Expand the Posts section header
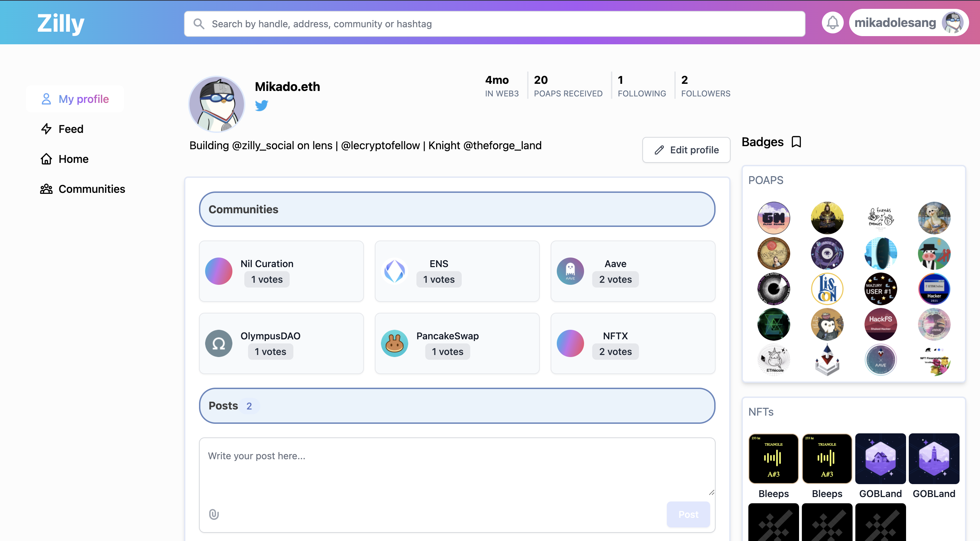The width and height of the screenshot is (980, 541). point(457,405)
